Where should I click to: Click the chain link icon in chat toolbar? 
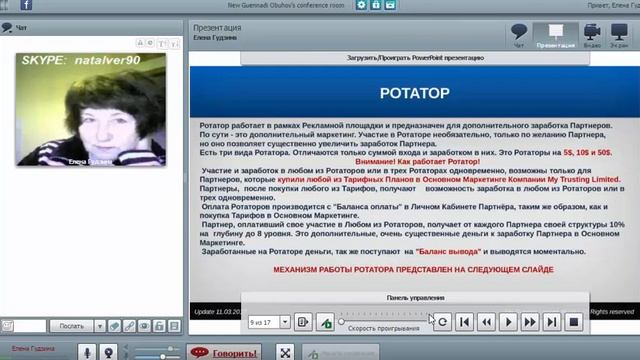129,326
